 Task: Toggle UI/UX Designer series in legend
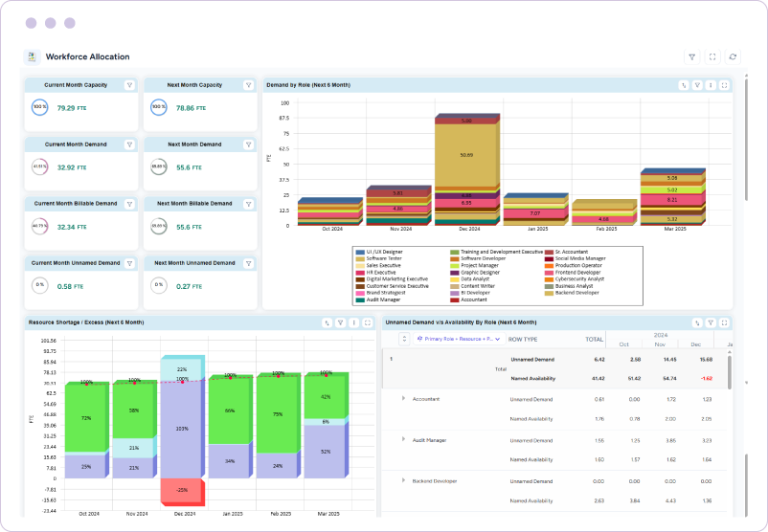pos(379,252)
